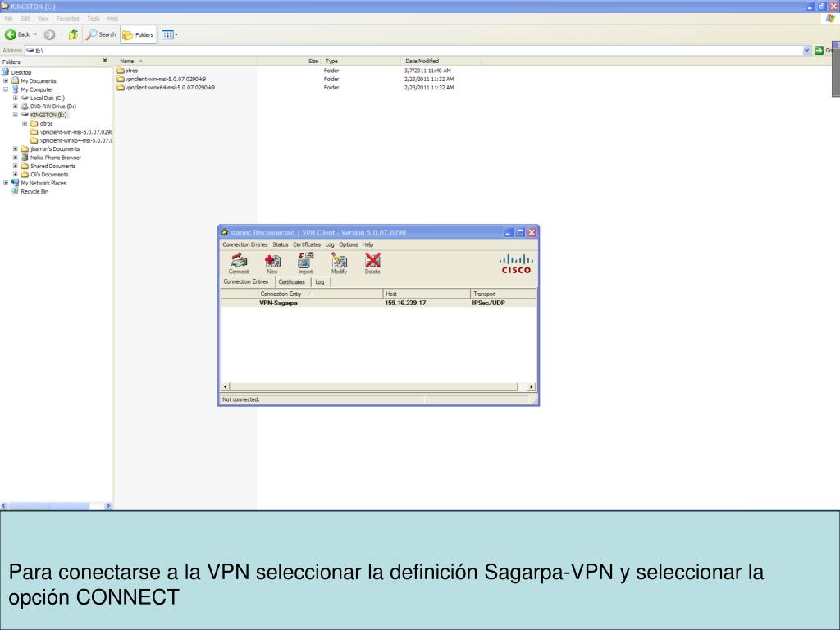Select otros folder in file list

[127, 71]
